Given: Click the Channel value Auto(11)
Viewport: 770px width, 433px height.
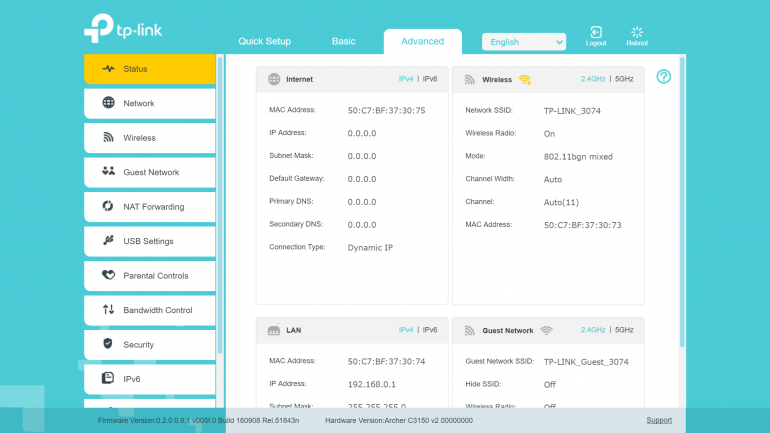Looking at the screenshot, I should (561, 202).
